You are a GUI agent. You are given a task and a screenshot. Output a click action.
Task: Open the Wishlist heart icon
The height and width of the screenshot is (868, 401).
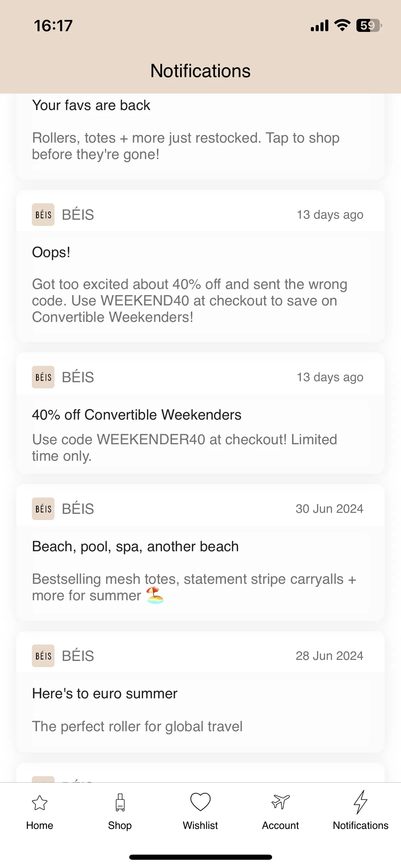(x=200, y=802)
